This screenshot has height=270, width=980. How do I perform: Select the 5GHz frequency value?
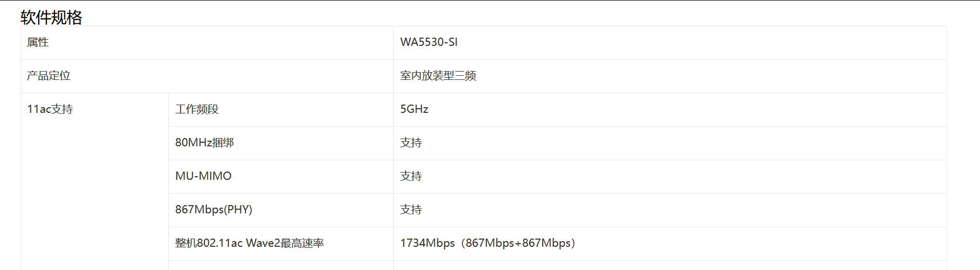[x=414, y=109]
